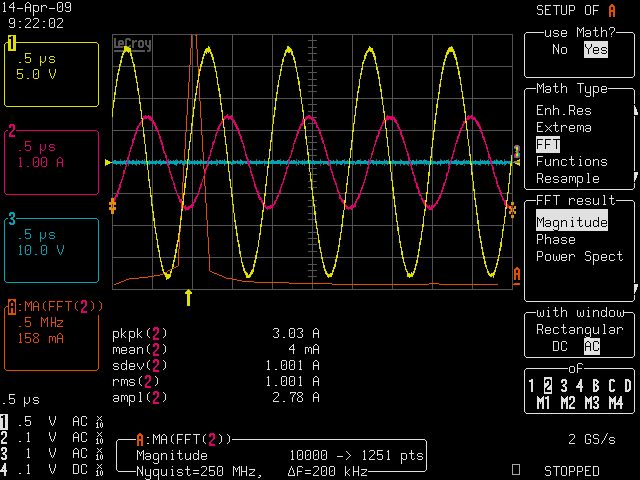Set FFT source to trace D
The width and height of the screenshot is (640, 480).
[x=628, y=386]
